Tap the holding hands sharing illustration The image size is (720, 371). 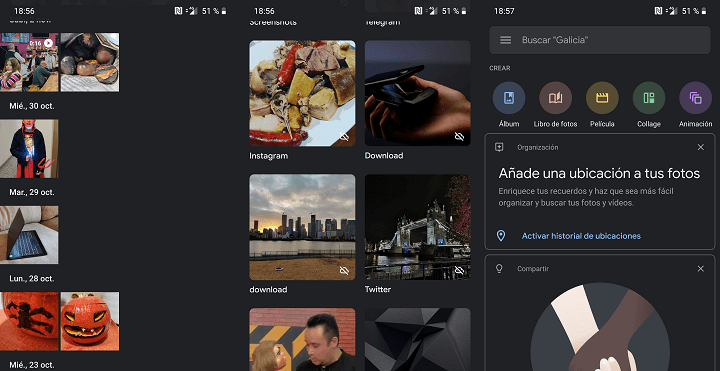600,326
